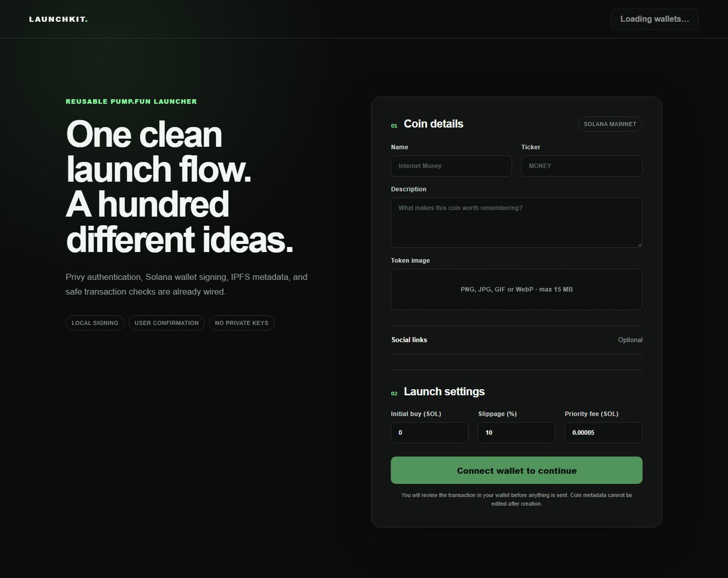
Task: Expand the Social links section
Action: [517, 340]
